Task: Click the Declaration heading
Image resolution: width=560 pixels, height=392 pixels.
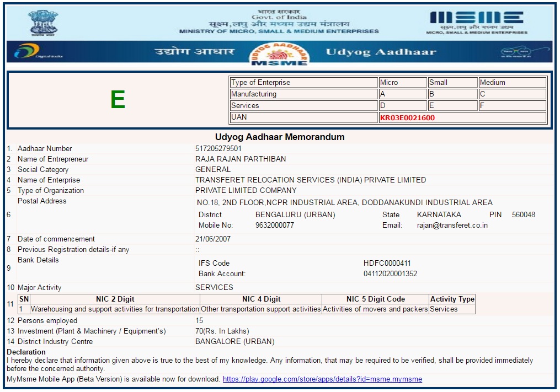Action: [x=26, y=352]
